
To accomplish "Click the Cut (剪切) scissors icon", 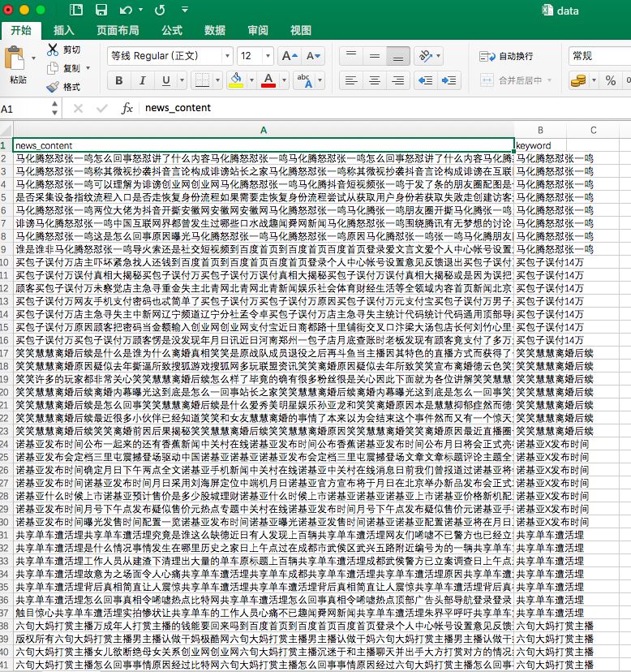I will (53, 50).
